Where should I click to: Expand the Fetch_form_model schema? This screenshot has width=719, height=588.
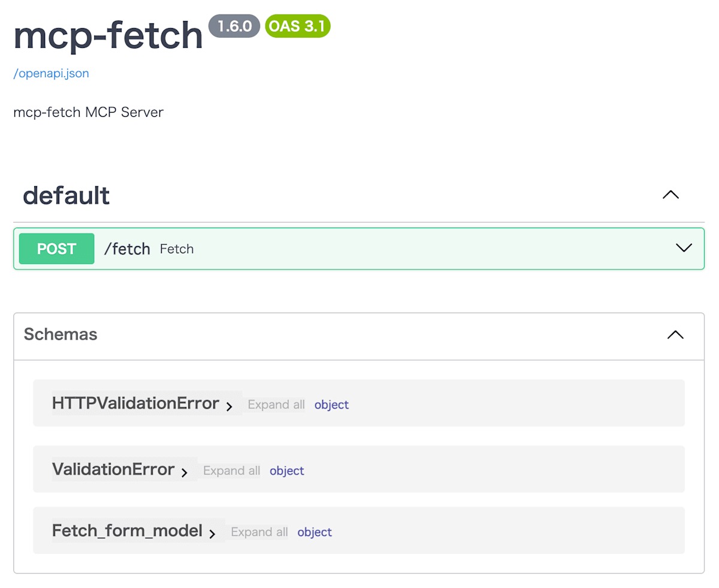click(213, 533)
